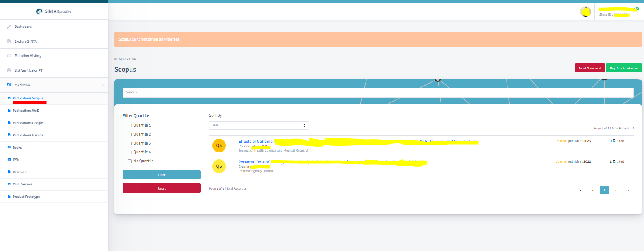Open the user account dropdown arrow
This screenshot has height=251, width=644.
643,14
